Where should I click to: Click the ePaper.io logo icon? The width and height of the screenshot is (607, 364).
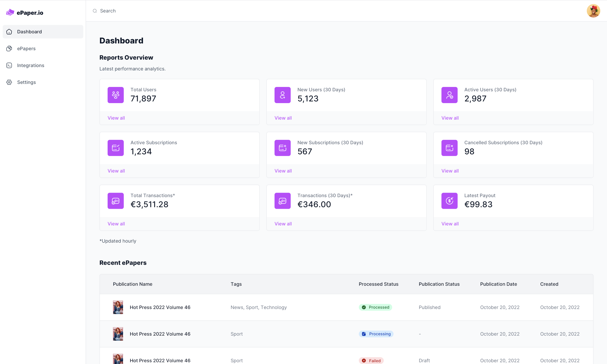tap(10, 12)
